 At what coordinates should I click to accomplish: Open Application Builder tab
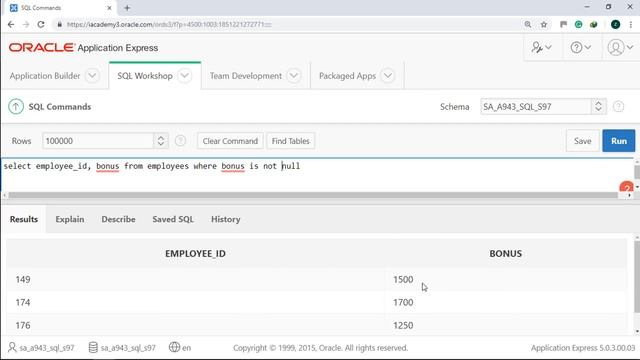pyautogui.click(x=45, y=76)
